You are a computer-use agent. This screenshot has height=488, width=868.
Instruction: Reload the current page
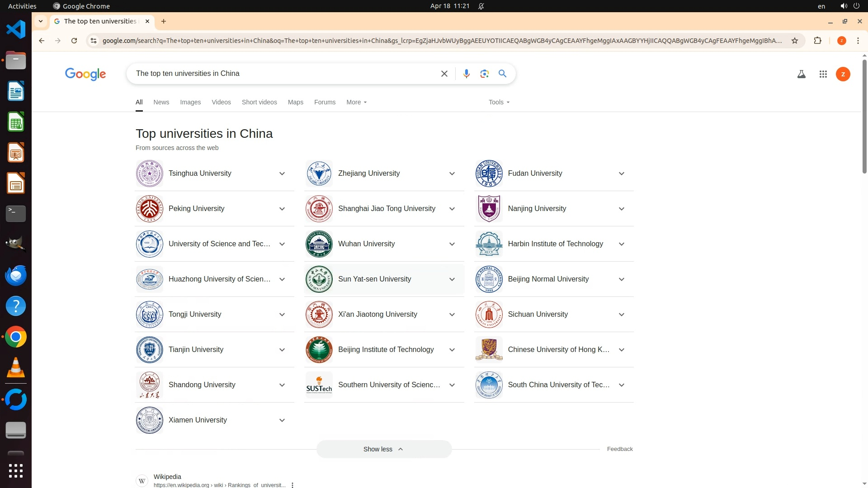74,41
